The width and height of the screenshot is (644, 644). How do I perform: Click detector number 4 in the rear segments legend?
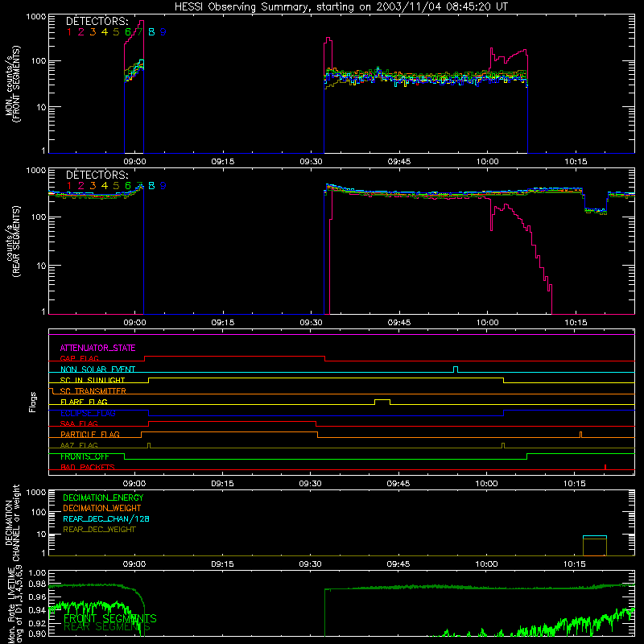tap(105, 186)
